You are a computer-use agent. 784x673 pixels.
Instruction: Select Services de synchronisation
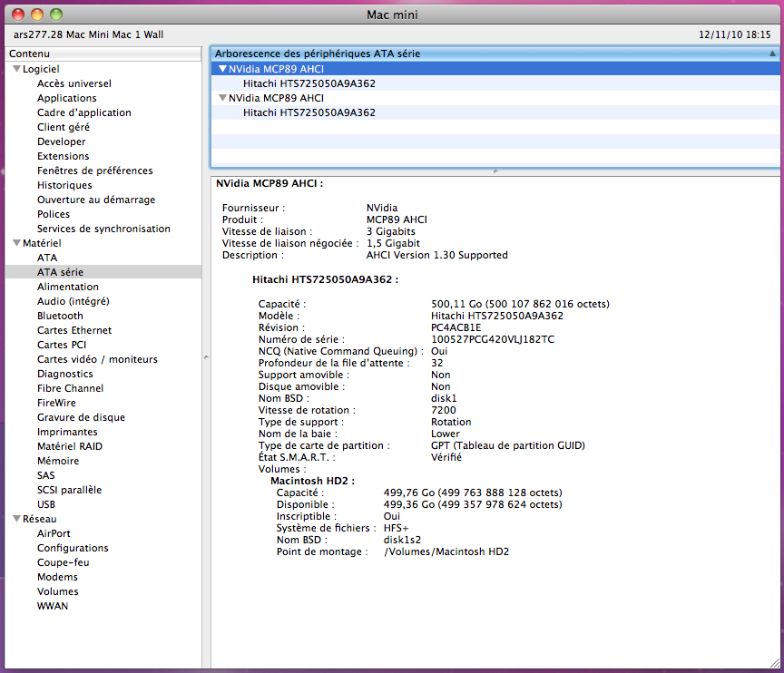tap(103, 229)
